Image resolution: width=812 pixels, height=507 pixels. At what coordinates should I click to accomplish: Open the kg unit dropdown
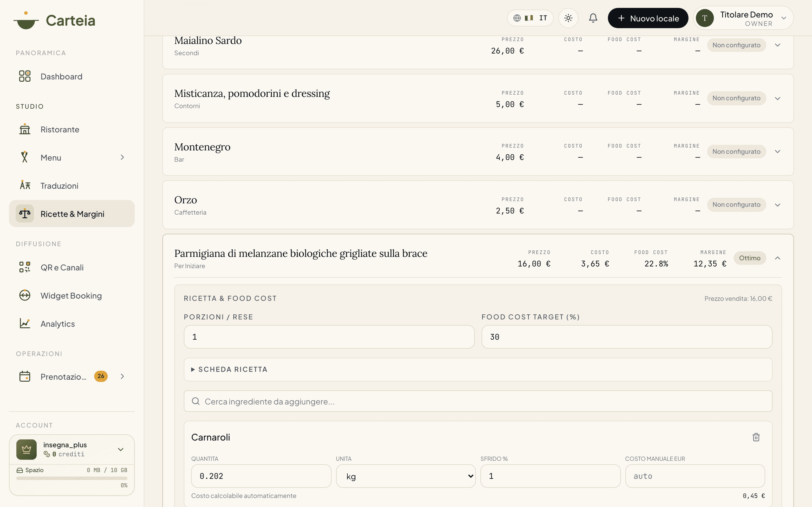406,476
